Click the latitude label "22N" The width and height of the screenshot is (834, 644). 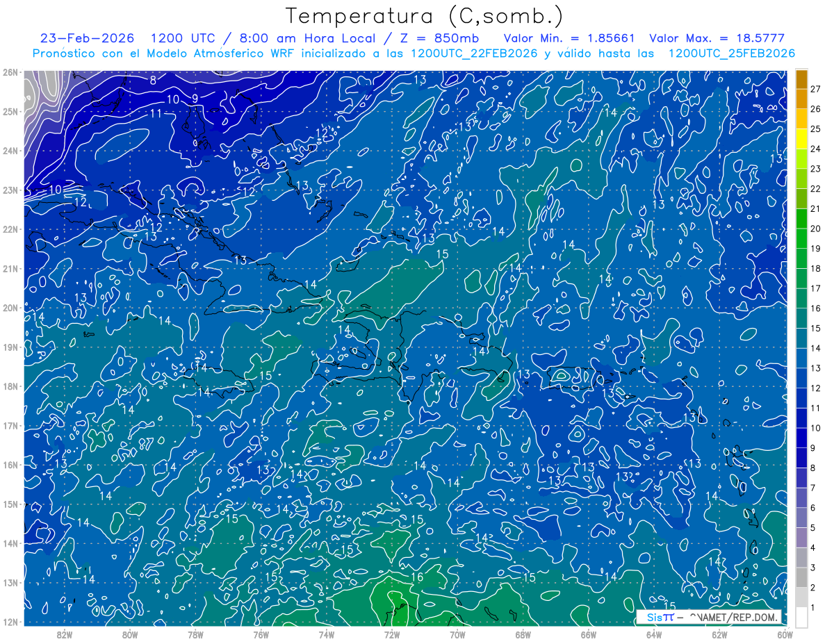[10, 229]
